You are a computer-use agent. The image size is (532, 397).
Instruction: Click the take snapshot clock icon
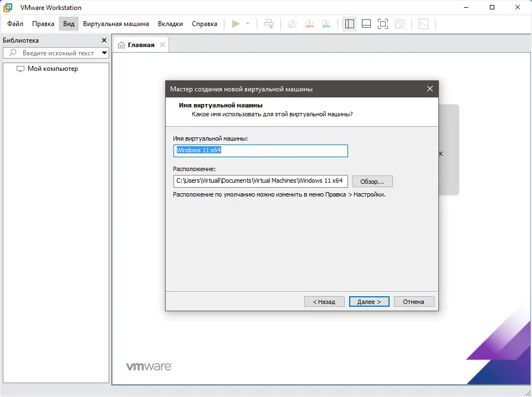point(292,24)
